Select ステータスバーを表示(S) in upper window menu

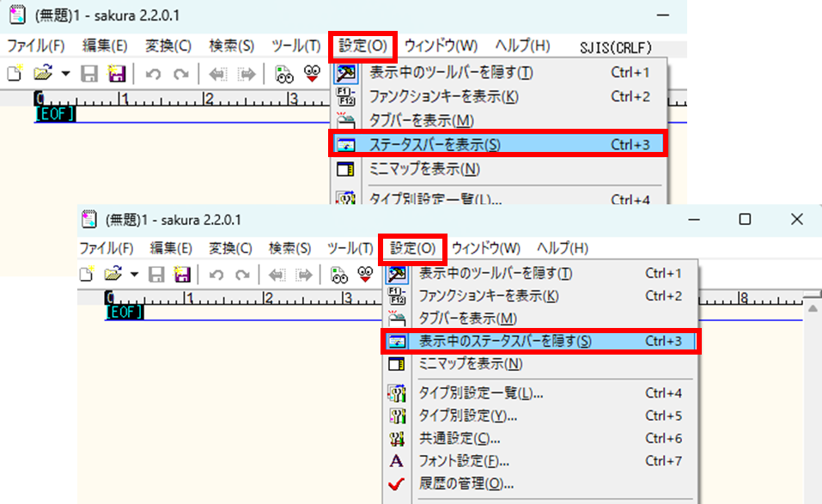[498, 144]
